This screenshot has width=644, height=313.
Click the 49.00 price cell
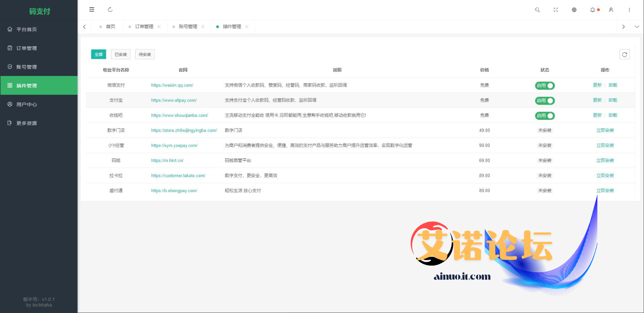(x=484, y=130)
